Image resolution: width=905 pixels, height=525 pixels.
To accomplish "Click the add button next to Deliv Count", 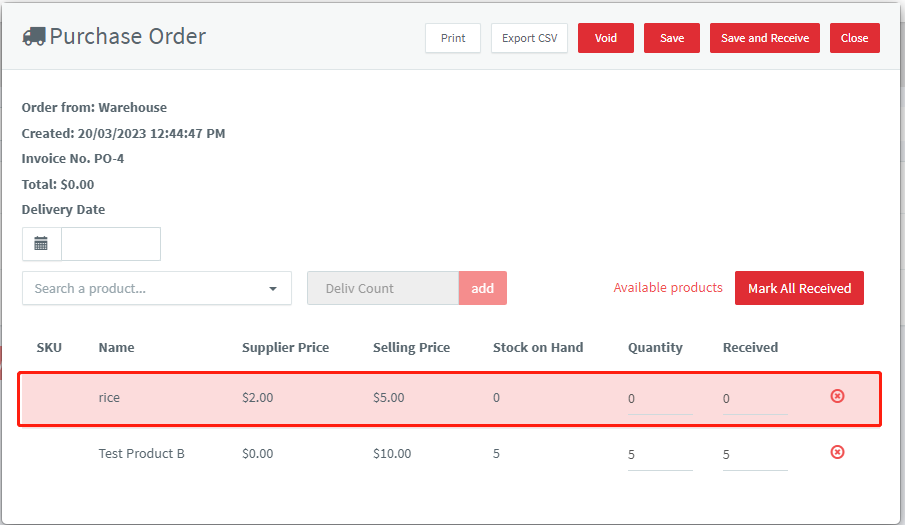I will [x=483, y=288].
